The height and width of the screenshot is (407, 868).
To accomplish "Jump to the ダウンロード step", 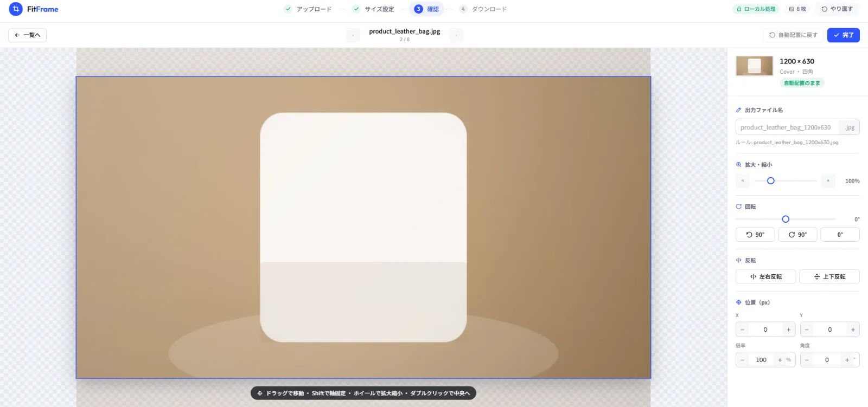I will click(x=483, y=9).
